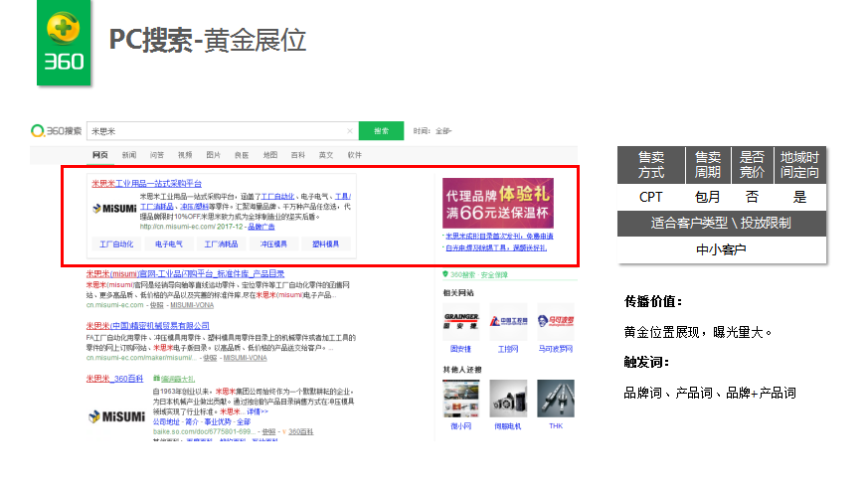This screenshot has width=868, height=488.
Task: Click the 事业优势 link under the 百科 result
Action: tap(216, 421)
